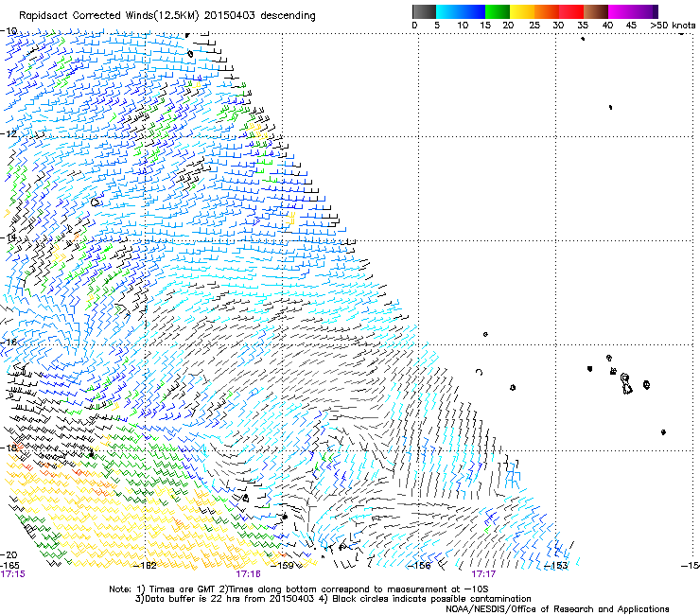This screenshot has width=700, height=615.
Task: Click the longitude label "-153"
Action: tap(555, 566)
